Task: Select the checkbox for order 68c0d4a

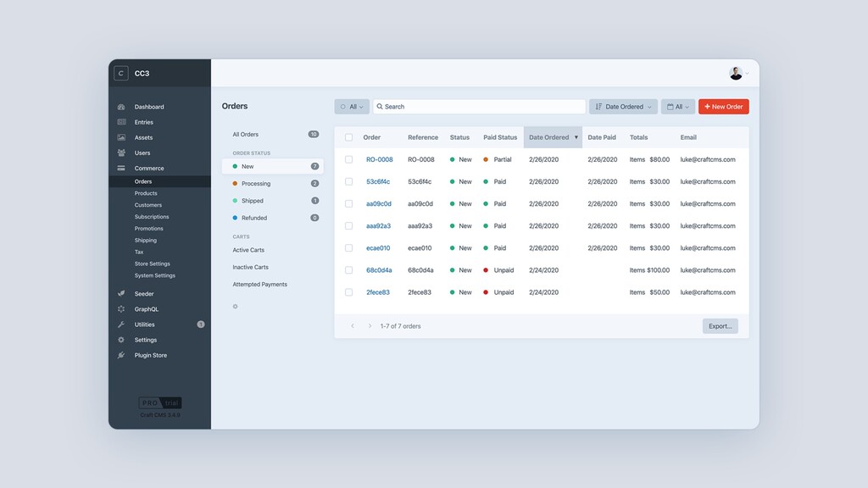Action: pyautogui.click(x=348, y=270)
